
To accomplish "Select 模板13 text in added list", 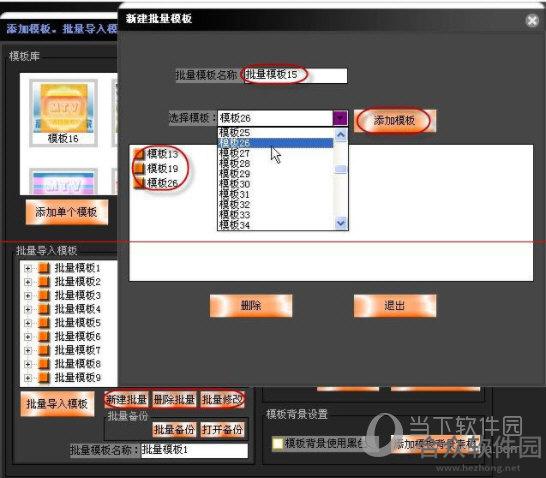I will point(162,154).
